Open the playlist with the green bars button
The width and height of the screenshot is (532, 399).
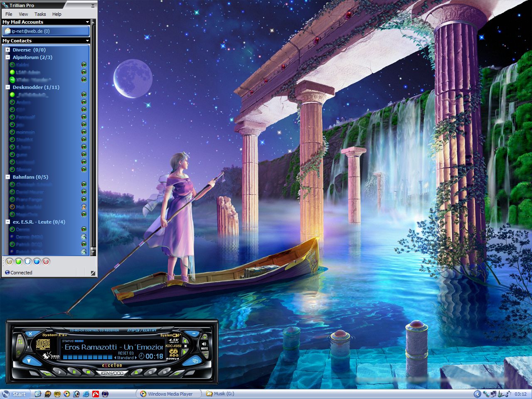pos(47,374)
